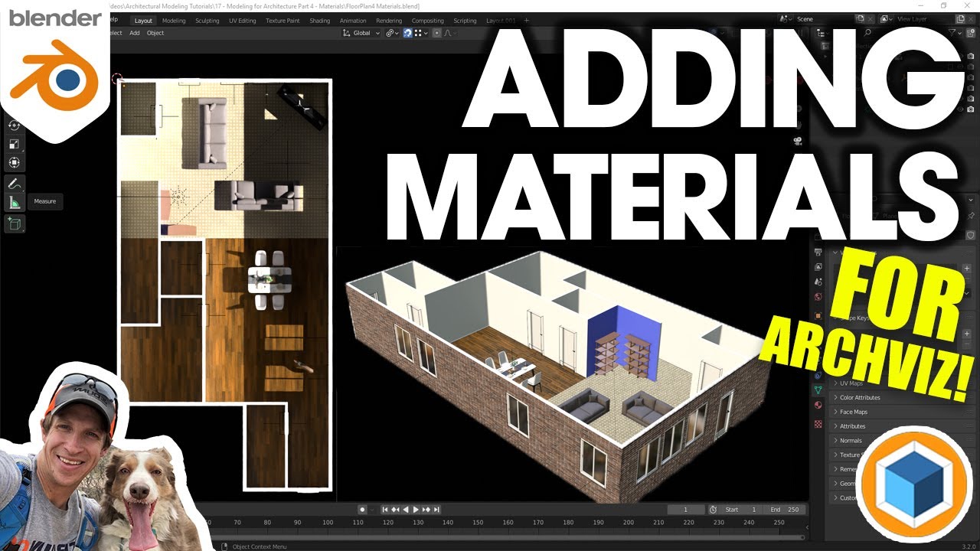Screen dimensions: 980x551
Task: Select the Scale tool in left toolbar
Action: click(15, 144)
